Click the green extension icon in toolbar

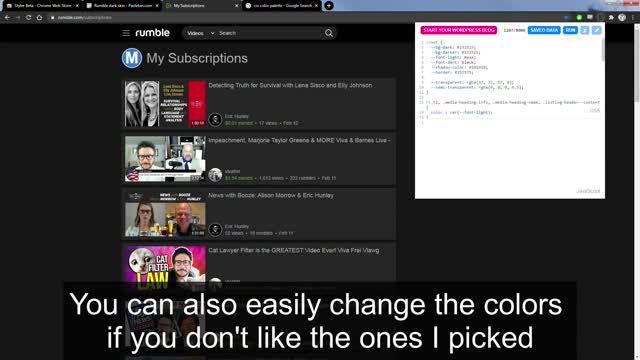click(579, 18)
